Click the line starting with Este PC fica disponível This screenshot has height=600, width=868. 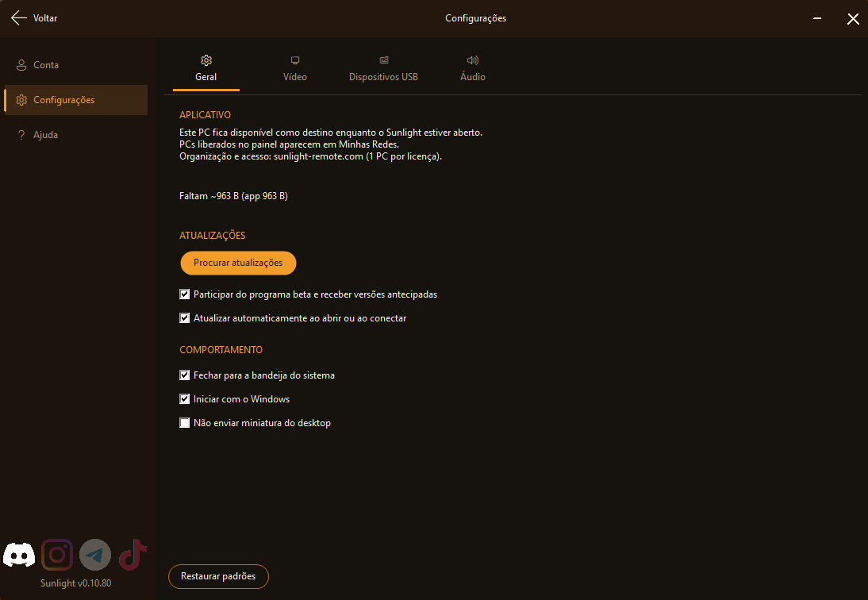[331, 133]
